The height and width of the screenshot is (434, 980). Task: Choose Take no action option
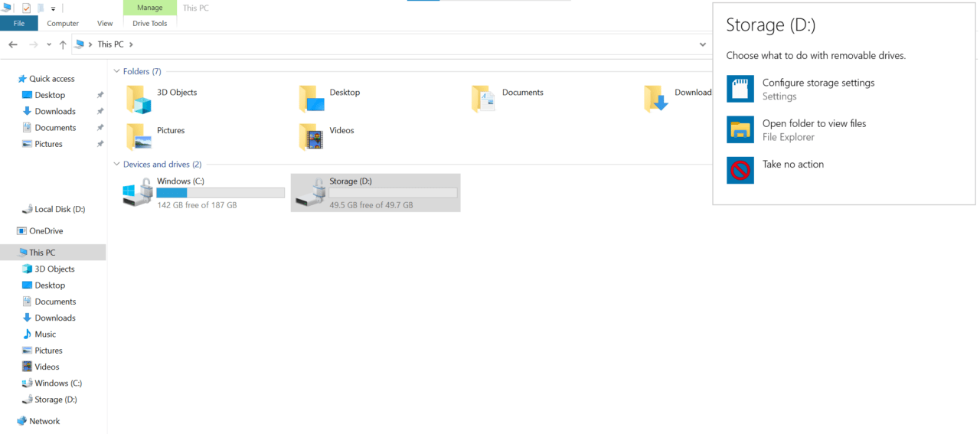(x=793, y=164)
